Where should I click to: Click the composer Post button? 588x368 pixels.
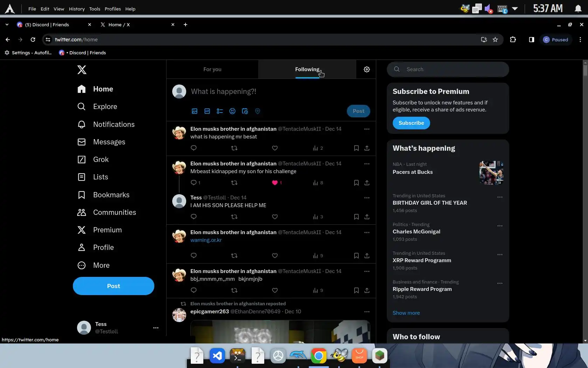(358, 111)
